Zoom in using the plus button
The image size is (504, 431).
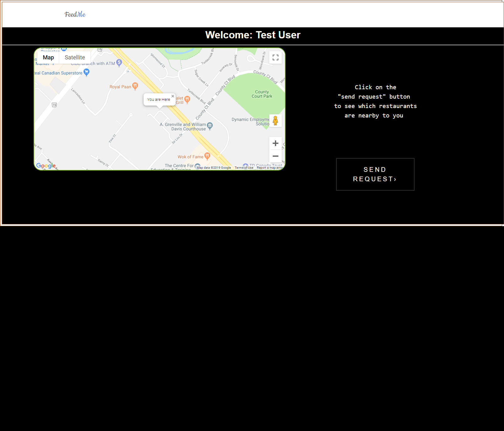click(x=275, y=143)
